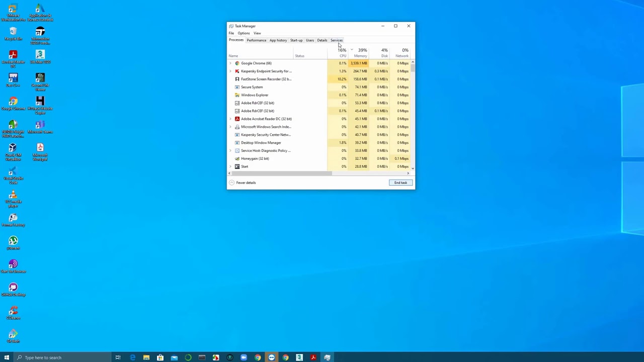The height and width of the screenshot is (362, 644).
Task: Select the Secure System process row
Action: click(319, 87)
